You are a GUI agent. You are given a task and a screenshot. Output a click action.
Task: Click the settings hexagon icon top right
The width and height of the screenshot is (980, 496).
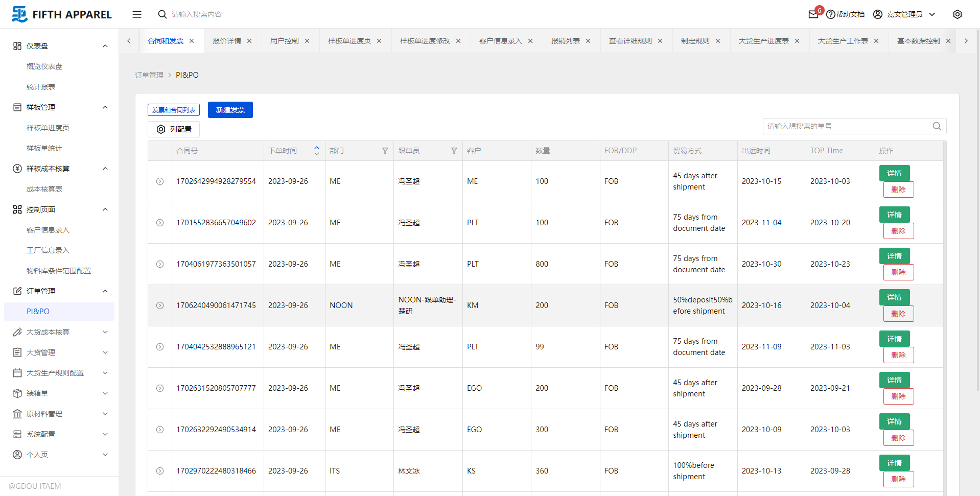[x=958, y=14]
